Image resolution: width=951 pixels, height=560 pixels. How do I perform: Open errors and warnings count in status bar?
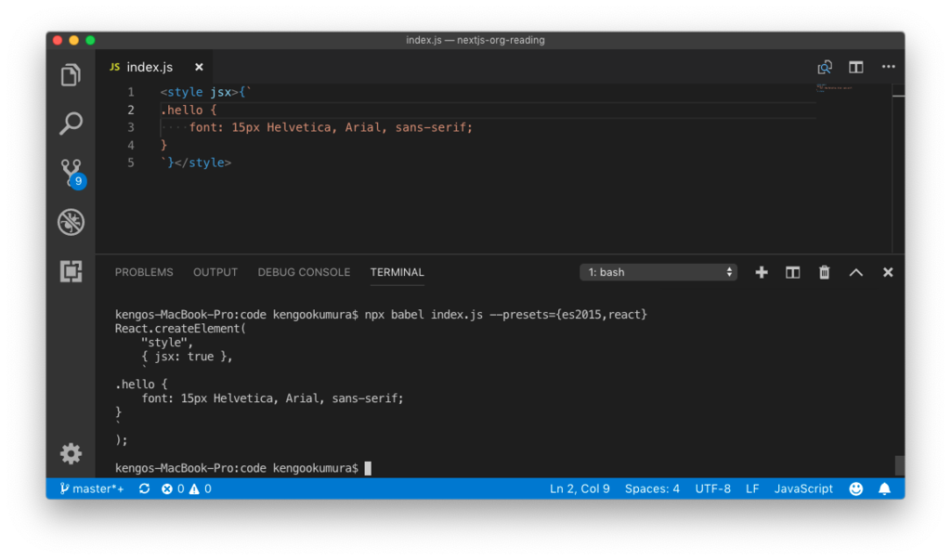(x=186, y=489)
